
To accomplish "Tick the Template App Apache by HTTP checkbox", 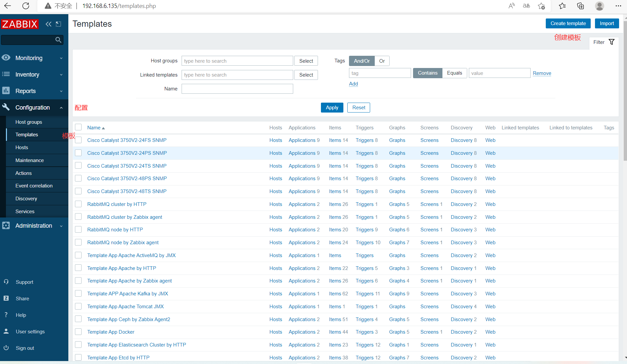I will click(78, 268).
